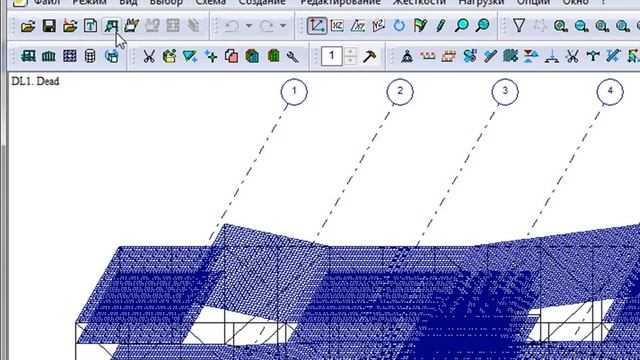Viewport: 640px width, 360px height.
Task: Click the hammer icon beside number field
Action: point(369,56)
